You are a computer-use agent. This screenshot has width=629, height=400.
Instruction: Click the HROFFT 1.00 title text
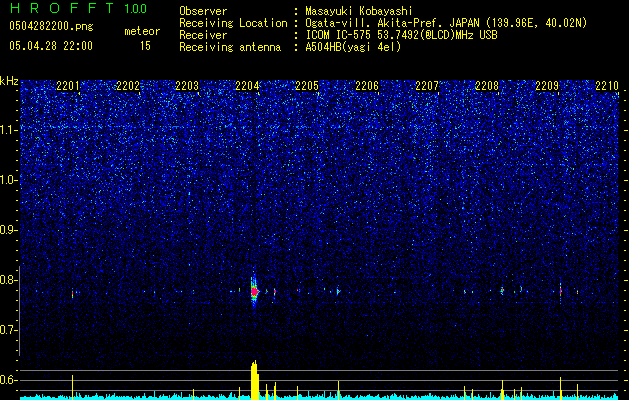(x=78, y=8)
